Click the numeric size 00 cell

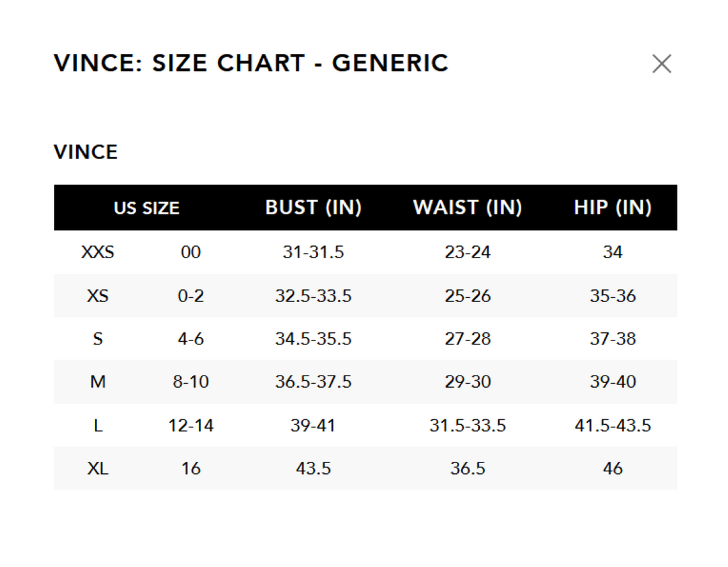[x=191, y=252]
